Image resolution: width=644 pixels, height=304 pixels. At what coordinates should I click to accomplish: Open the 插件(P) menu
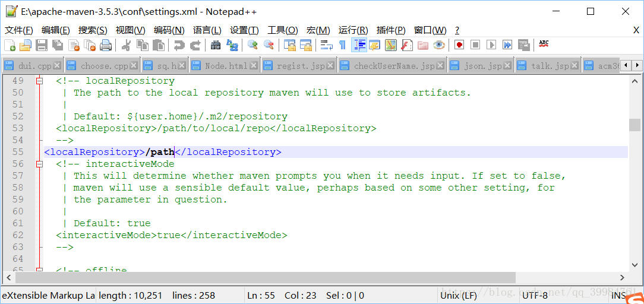(391, 30)
